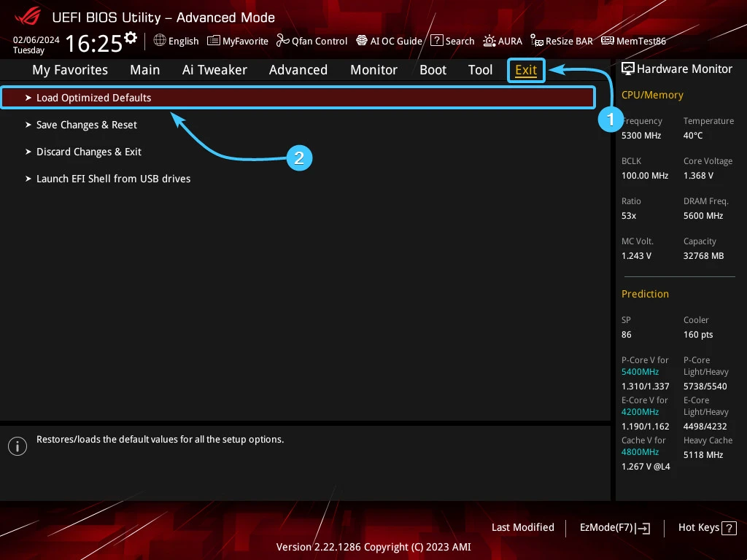747x560 pixels.
Task: Open AURA lighting settings
Action: 503,42
